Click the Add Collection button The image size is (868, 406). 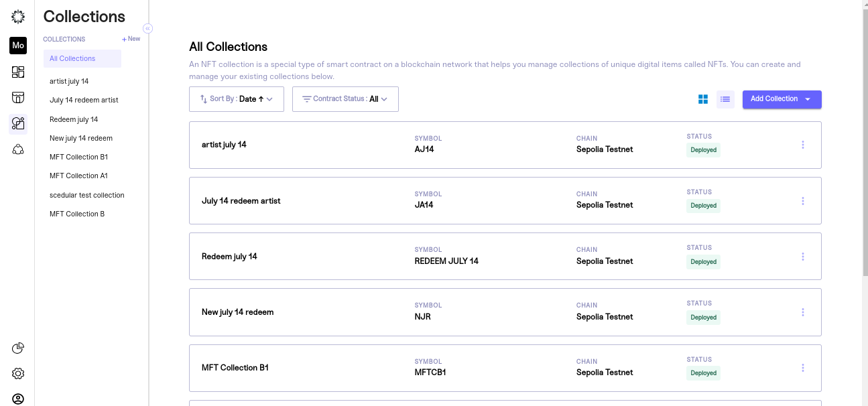click(782, 99)
